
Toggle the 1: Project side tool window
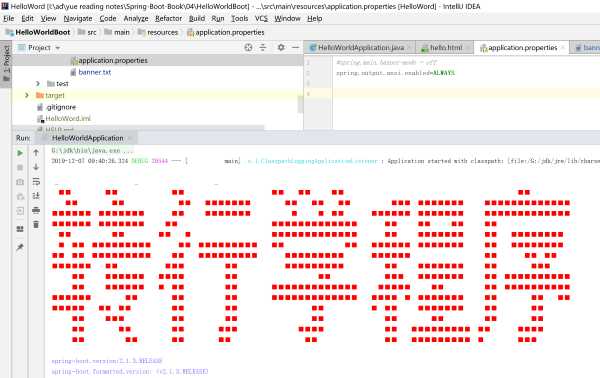6,64
